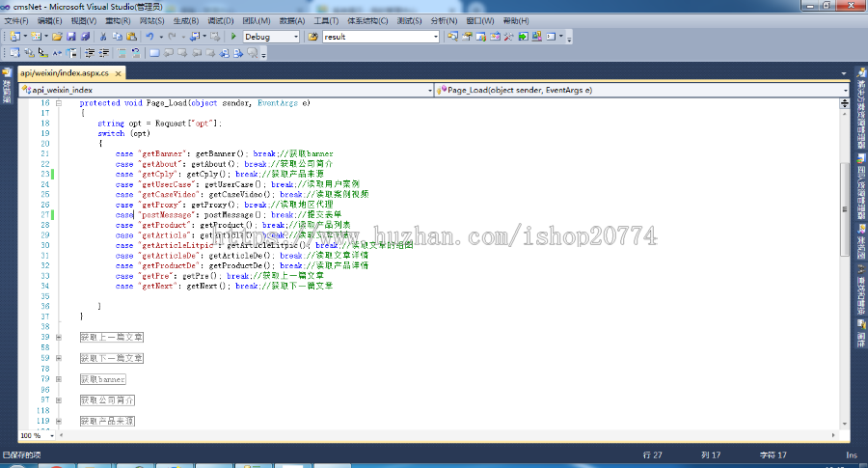Open the 调试(D) menu
The image size is (868, 468).
[220, 20]
